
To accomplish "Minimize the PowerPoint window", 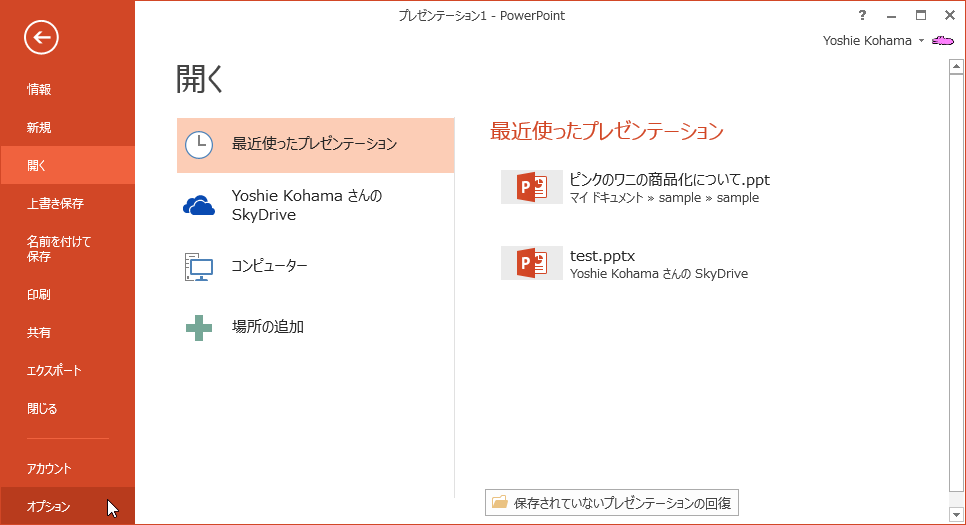I will point(891,16).
